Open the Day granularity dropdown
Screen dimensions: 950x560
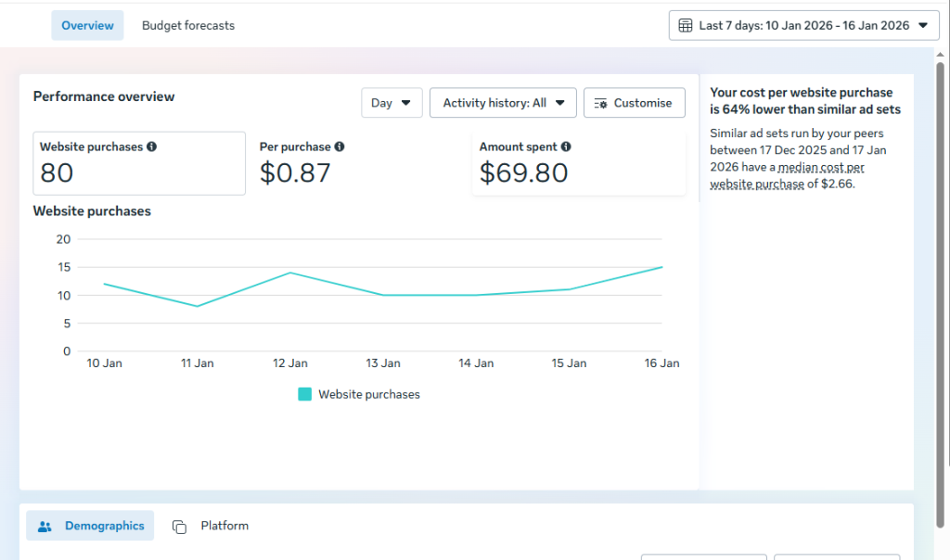(x=392, y=103)
